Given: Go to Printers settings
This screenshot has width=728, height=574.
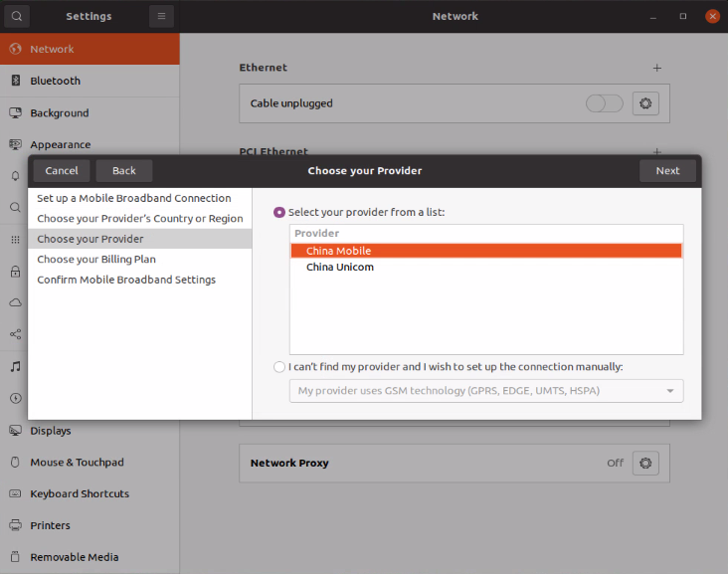Looking at the screenshot, I should 90,525.
